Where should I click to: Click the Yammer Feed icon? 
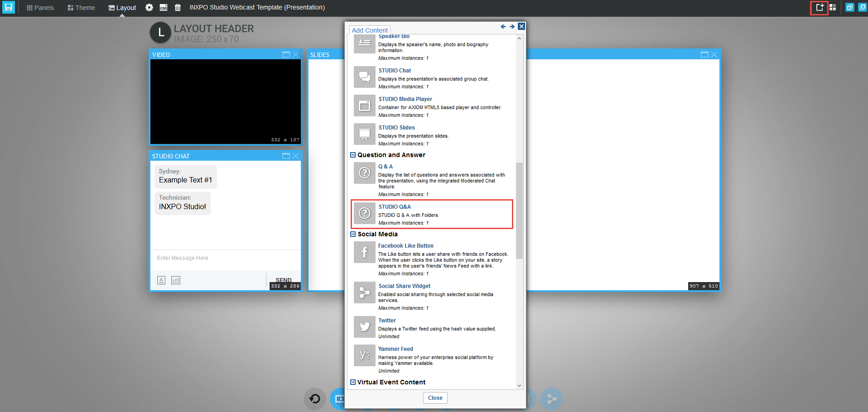[365, 355]
